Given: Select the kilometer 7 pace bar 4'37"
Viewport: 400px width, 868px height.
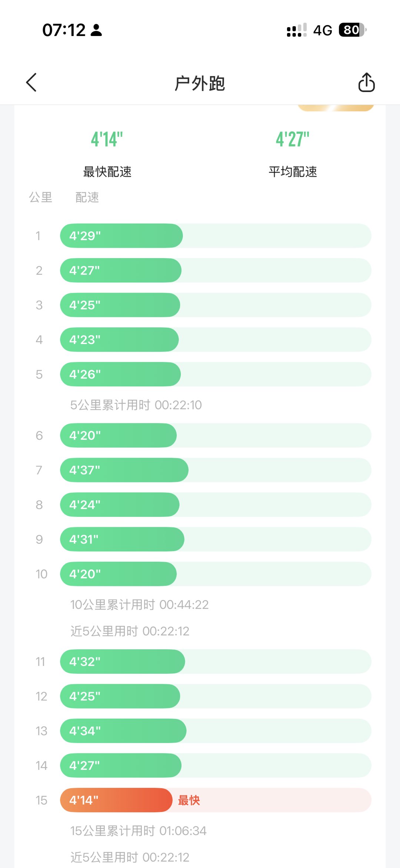Looking at the screenshot, I should click(124, 470).
